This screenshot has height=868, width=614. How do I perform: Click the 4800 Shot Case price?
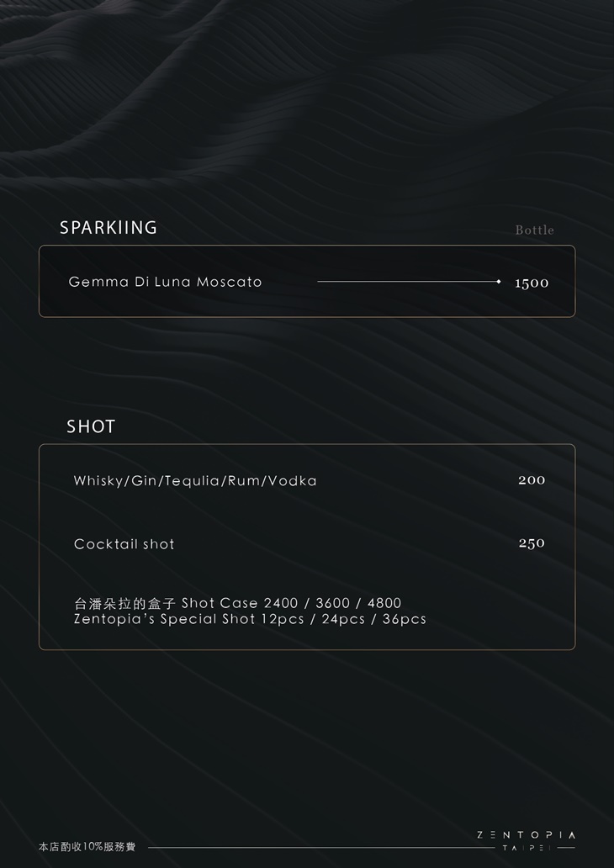click(x=384, y=603)
